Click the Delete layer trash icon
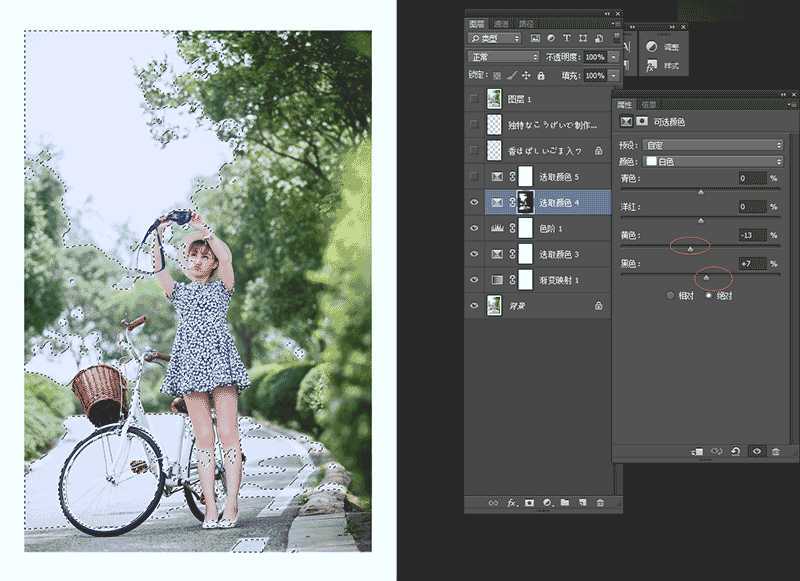This screenshot has height=581, width=800. pos(601,502)
